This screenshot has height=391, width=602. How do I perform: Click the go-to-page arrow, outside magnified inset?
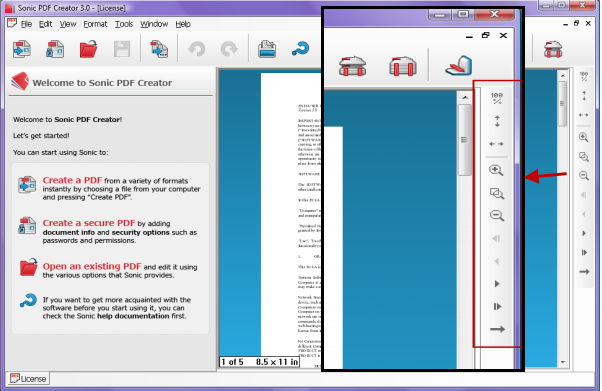click(x=584, y=272)
